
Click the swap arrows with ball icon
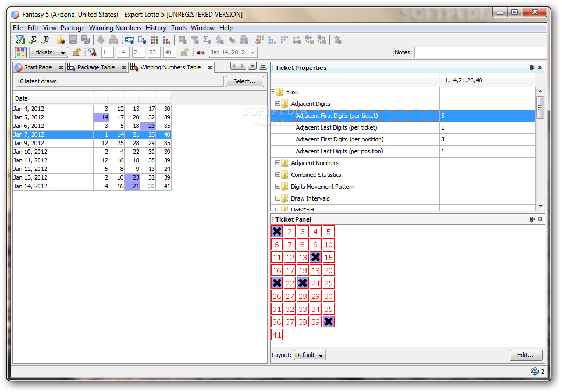click(x=297, y=40)
